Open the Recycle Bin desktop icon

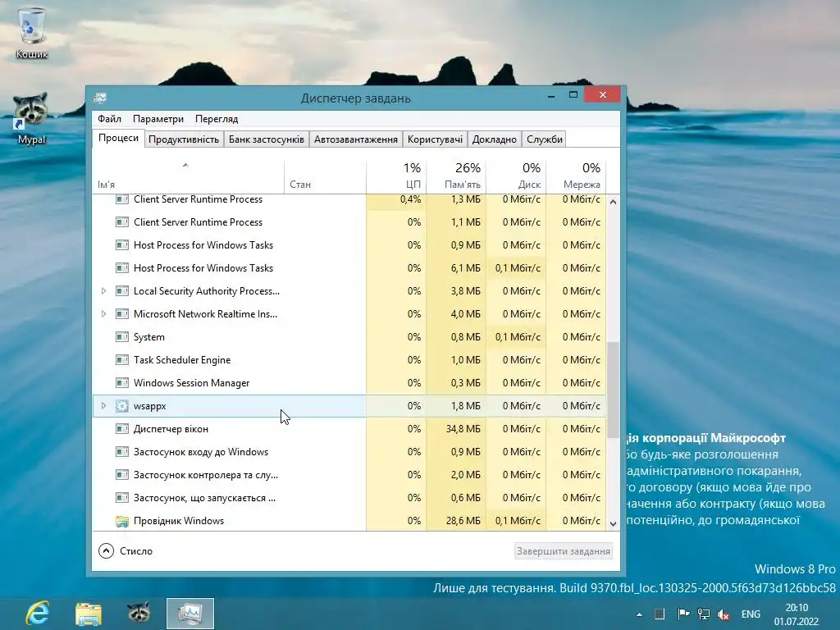(x=32, y=33)
